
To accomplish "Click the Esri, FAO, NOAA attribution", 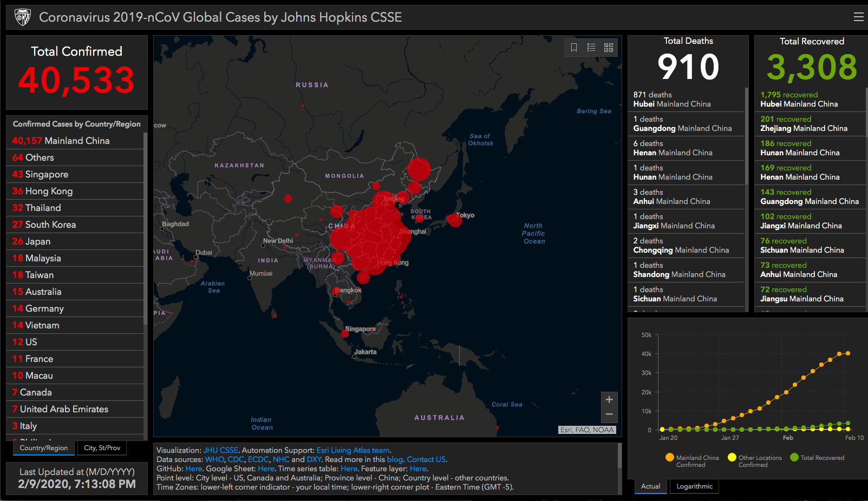I will tap(588, 430).
